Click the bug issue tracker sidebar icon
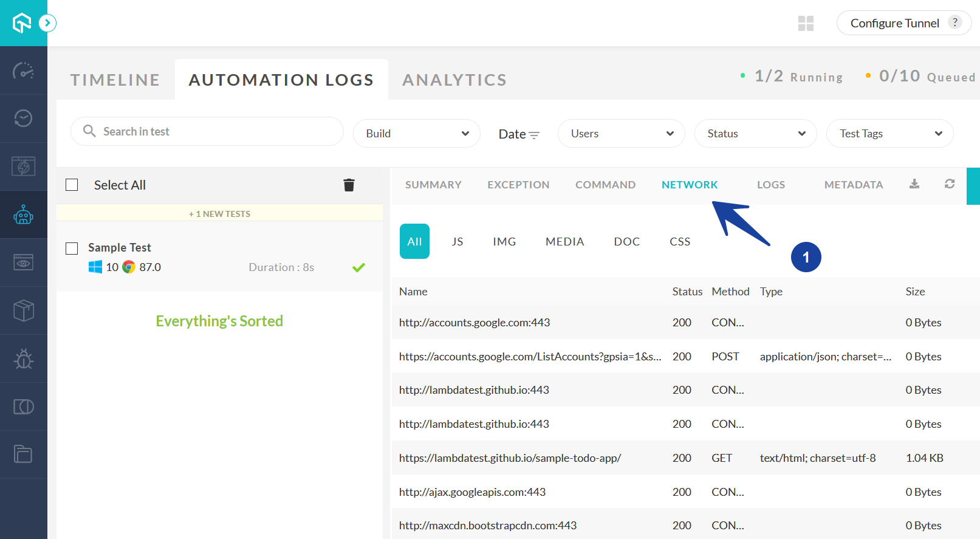980x539 pixels. coord(23,359)
